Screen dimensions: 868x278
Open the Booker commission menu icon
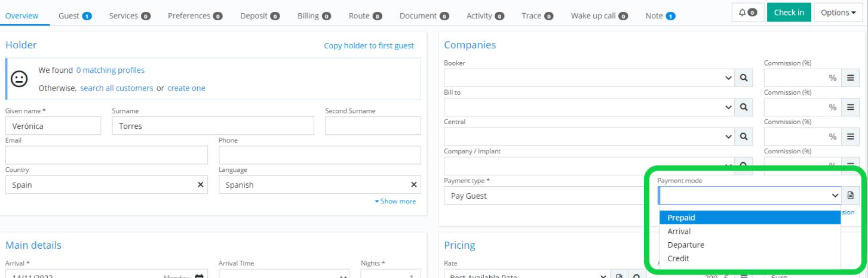(851, 78)
